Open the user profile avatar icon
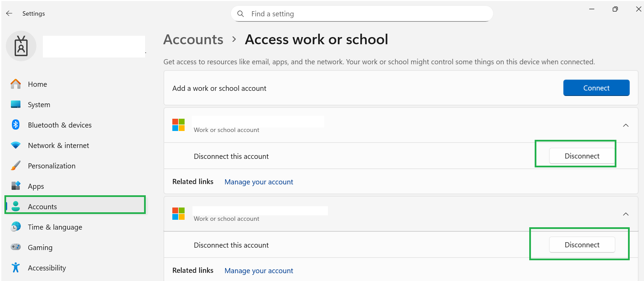The image size is (644, 281). tap(21, 46)
